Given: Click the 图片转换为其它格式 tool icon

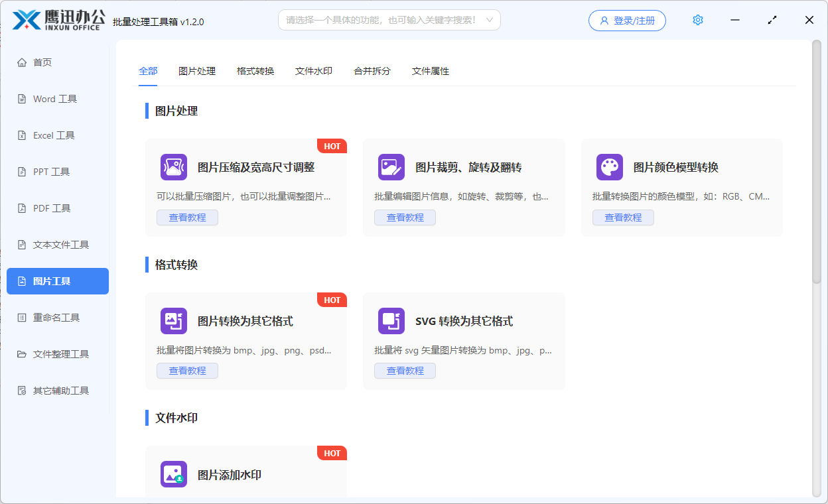Looking at the screenshot, I should pos(173,320).
